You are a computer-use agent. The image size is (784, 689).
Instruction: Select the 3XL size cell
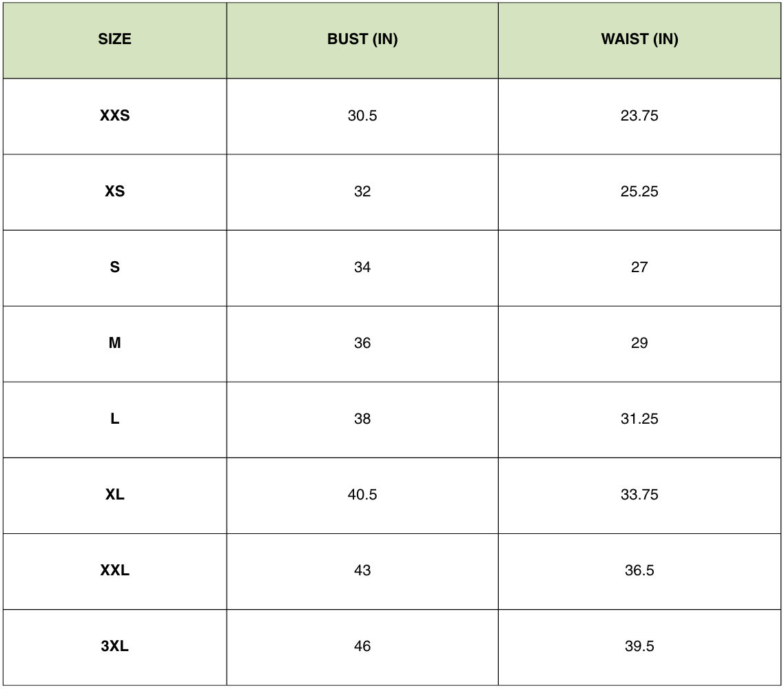pyautogui.click(x=114, y=646)
